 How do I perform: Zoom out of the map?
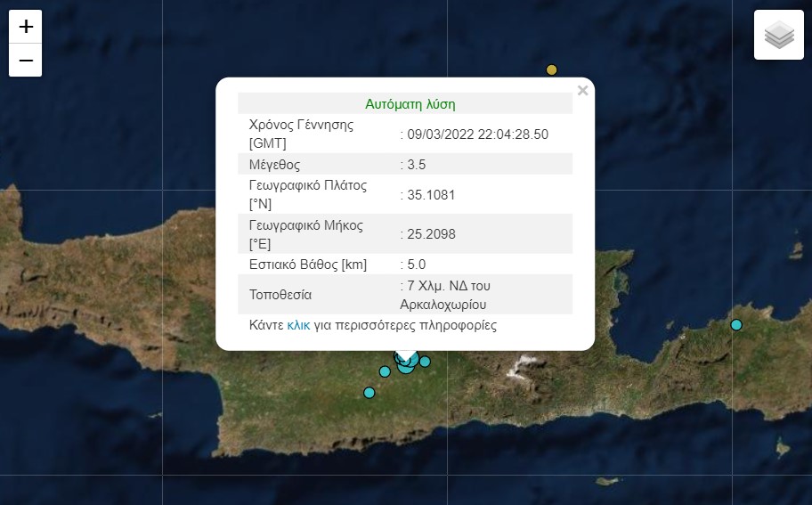[x=25, y=60]
